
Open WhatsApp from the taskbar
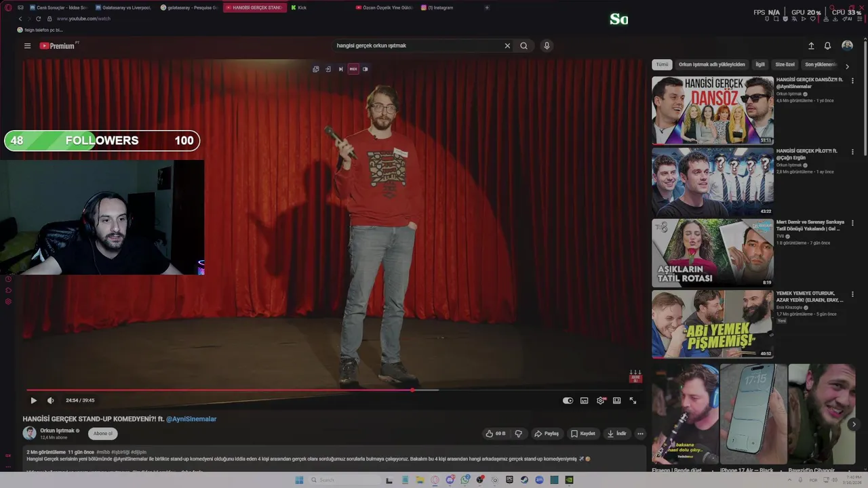[x=465, y=480]
